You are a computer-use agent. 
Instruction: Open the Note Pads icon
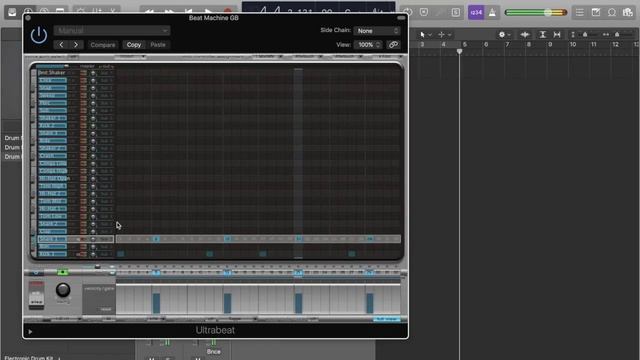(596, 13)
